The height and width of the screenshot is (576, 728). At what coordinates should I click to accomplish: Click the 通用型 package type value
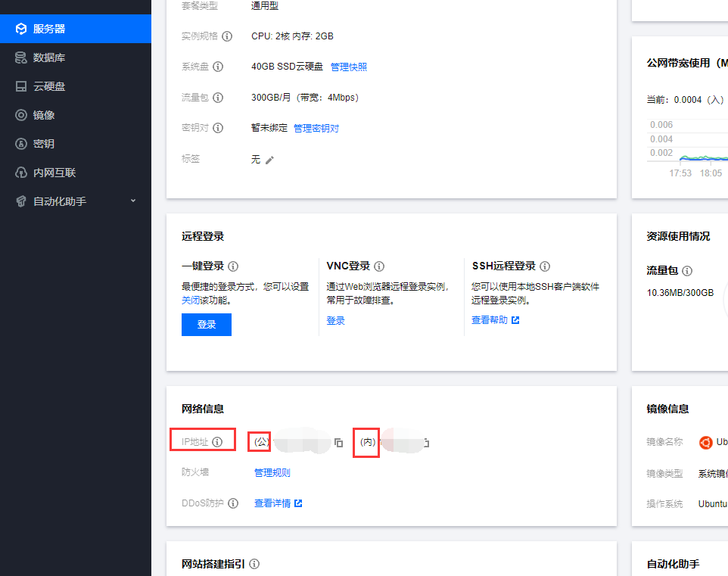click(x=265, y=5)
